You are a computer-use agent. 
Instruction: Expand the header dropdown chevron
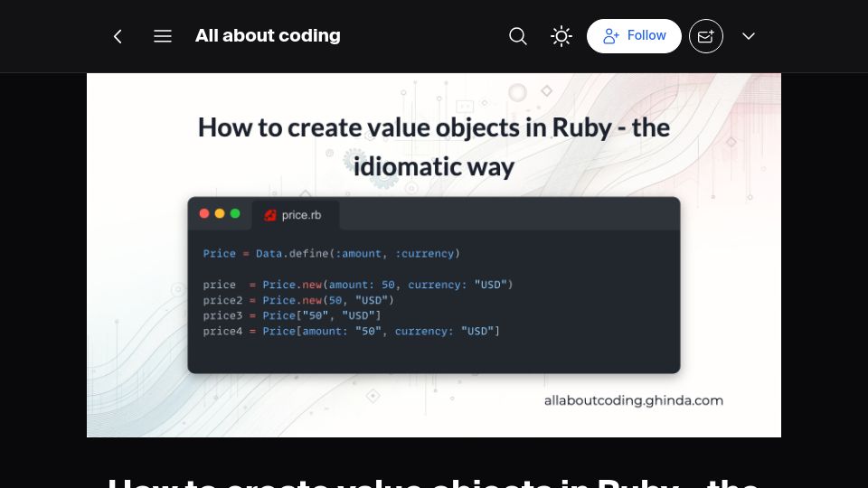pos(749,36)
